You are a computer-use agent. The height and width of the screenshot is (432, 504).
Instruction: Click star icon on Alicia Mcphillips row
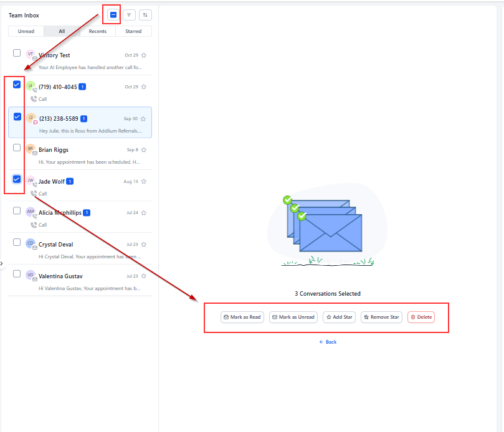click(144, 213)
